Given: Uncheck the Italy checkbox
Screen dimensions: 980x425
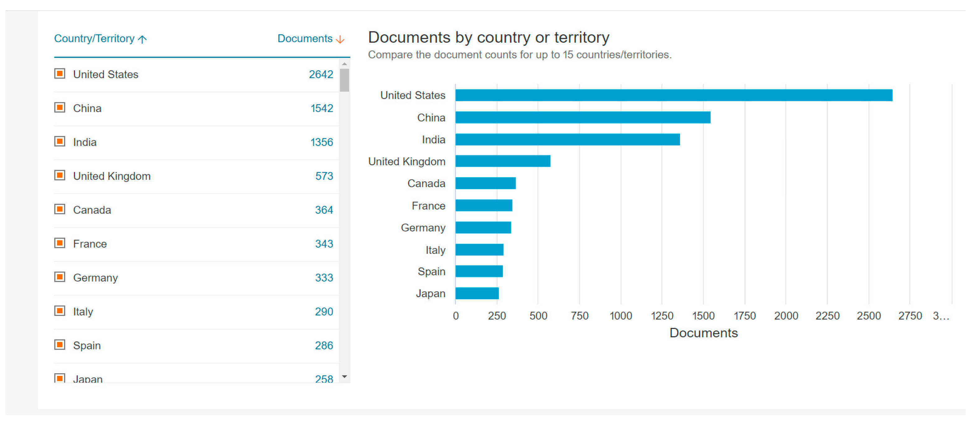Looking at the screenshot, I should tap(60, 311).
